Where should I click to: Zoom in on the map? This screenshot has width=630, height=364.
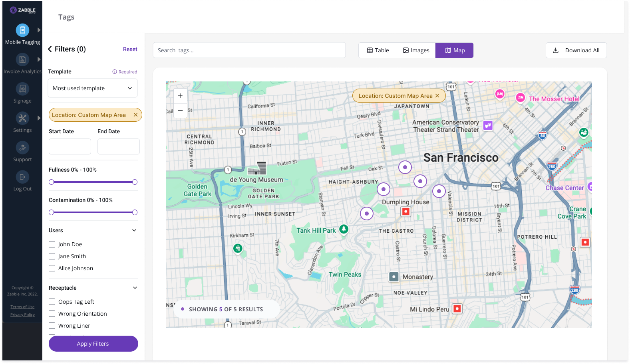pos(180,96)
